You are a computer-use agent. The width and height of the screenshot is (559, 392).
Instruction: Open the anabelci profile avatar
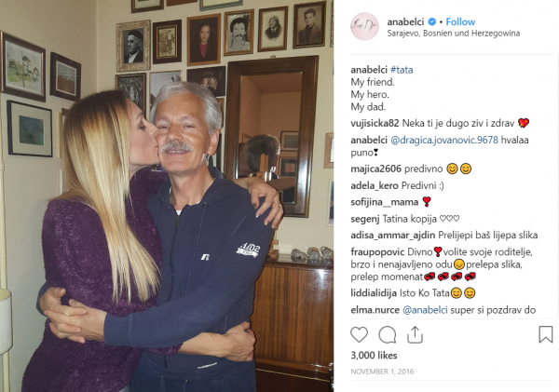[364, 26]
